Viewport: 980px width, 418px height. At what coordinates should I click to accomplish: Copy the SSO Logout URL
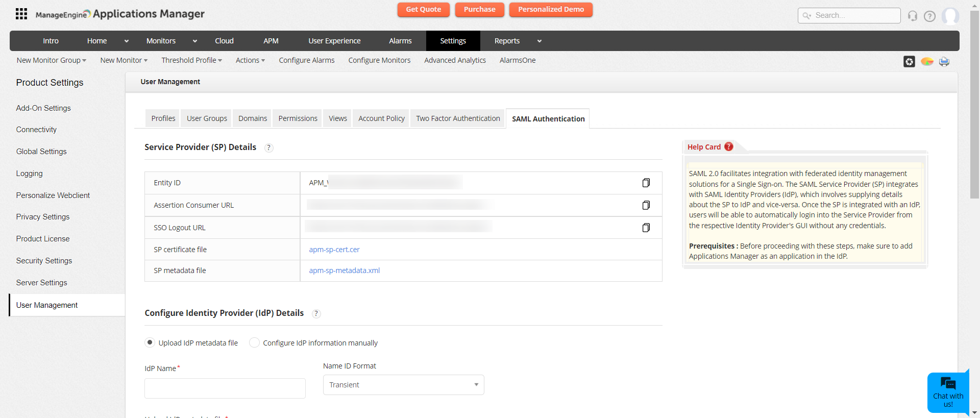click(646, 228)
